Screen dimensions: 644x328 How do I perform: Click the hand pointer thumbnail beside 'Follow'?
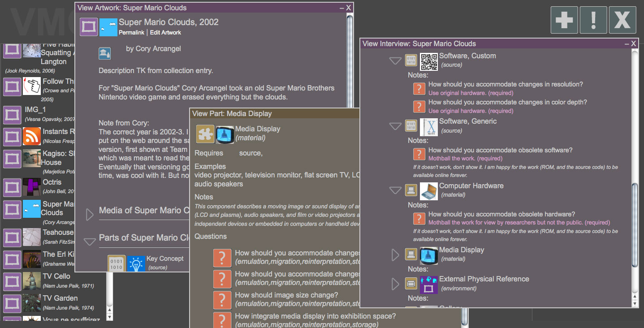[32, 86]
